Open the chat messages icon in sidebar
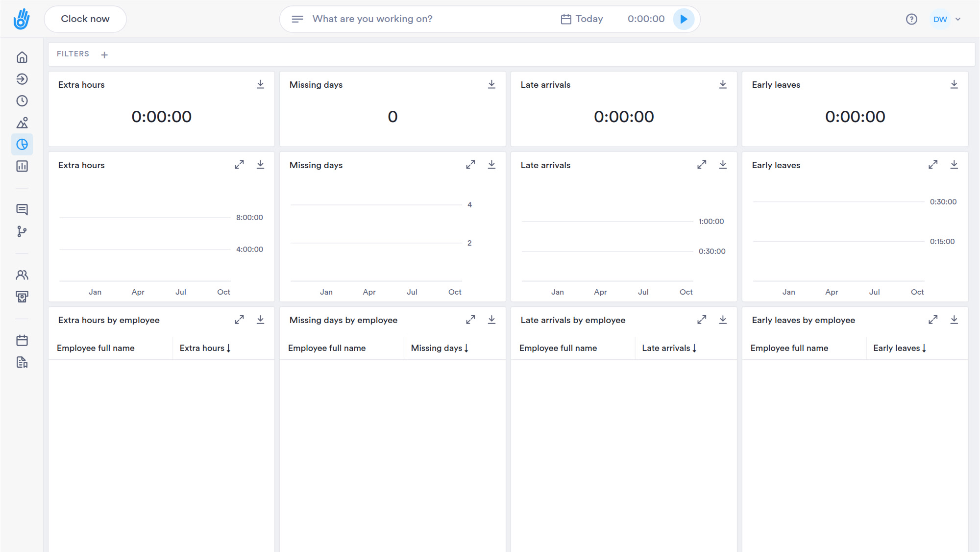The width and height of the screenshot is (980, 552). coord(22,210)
